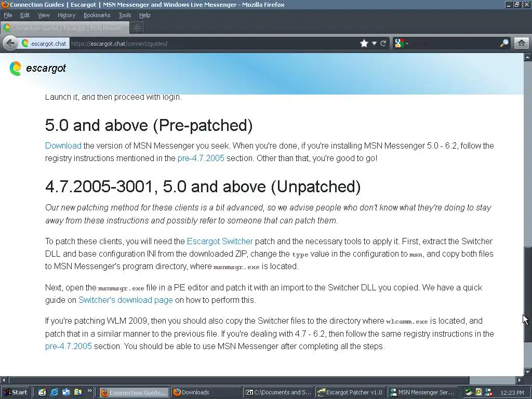Click the horizontal scrollbar thumb
532x399 pixels.
point(239,380)
